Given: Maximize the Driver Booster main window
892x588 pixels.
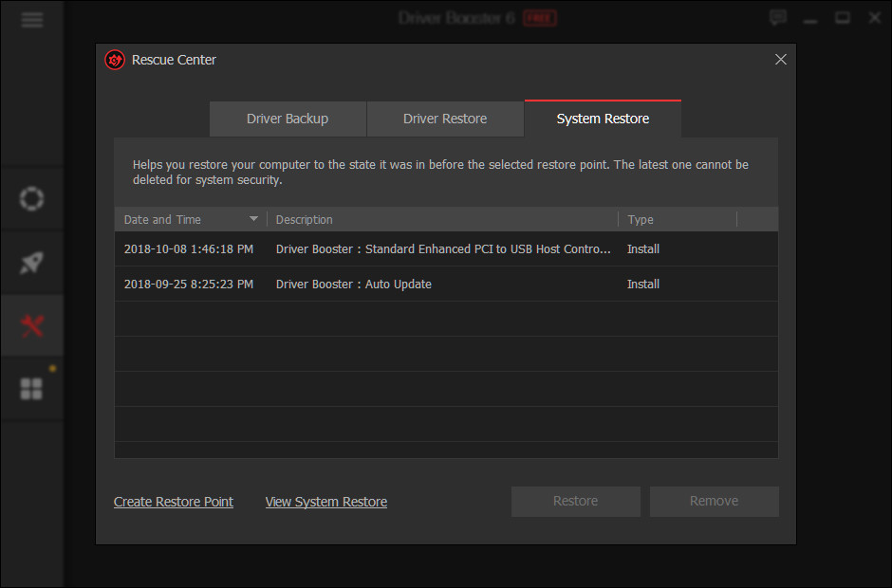Looking at the screenshot, I should 843,18.
